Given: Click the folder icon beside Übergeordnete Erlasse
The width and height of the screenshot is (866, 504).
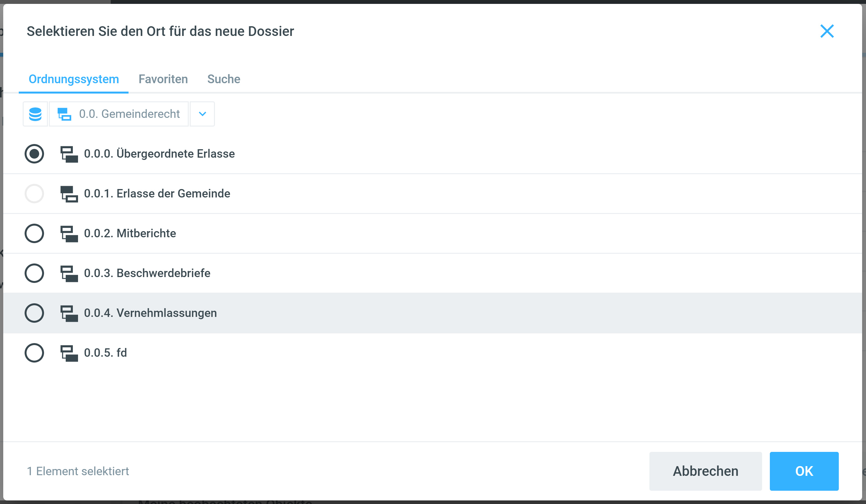Looking at the screenshot, I should click(69, 154).
